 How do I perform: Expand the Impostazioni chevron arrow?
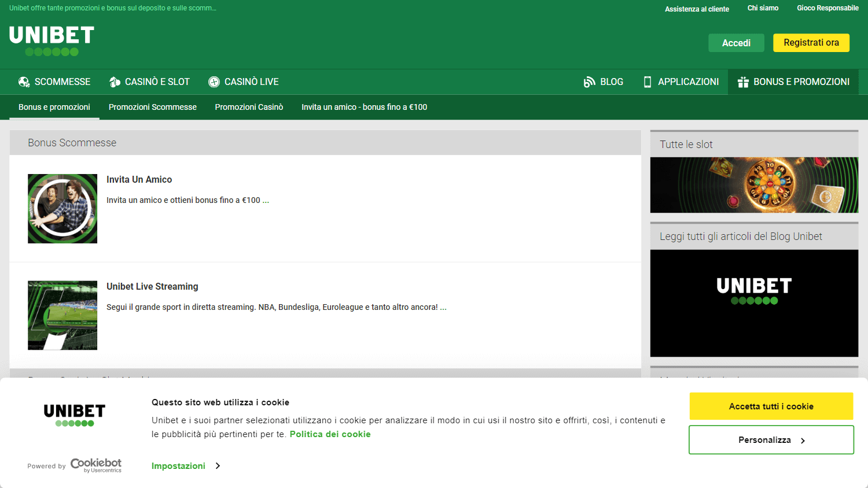[x=218, y=466]
